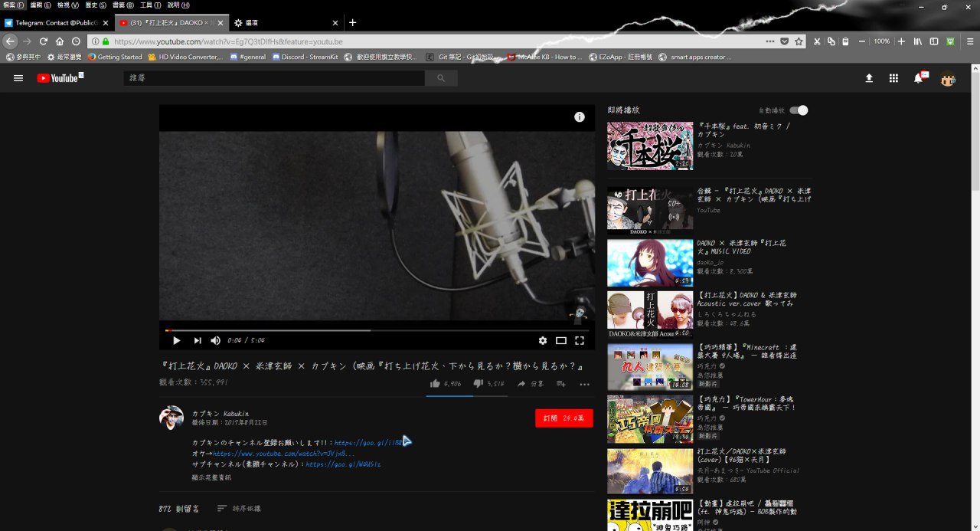Like the video with thumbs up
The image size is (980, 531).
click(x=435, y=384)
